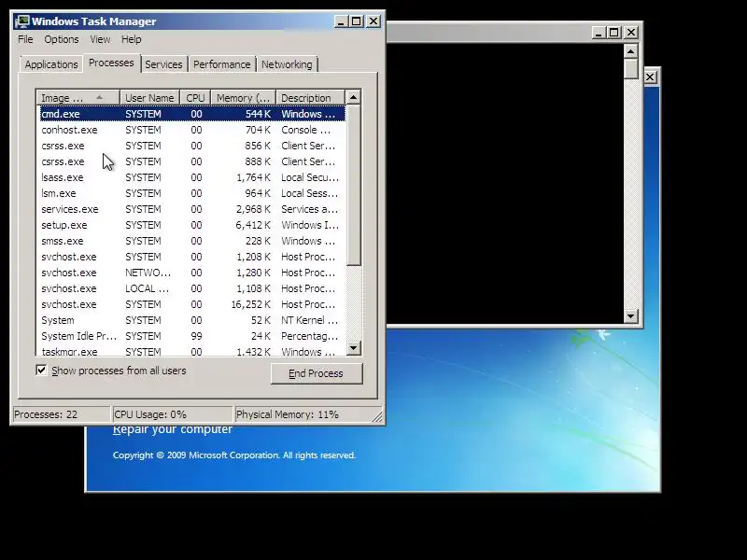Click process list scroll up arrow

point(353,97)
